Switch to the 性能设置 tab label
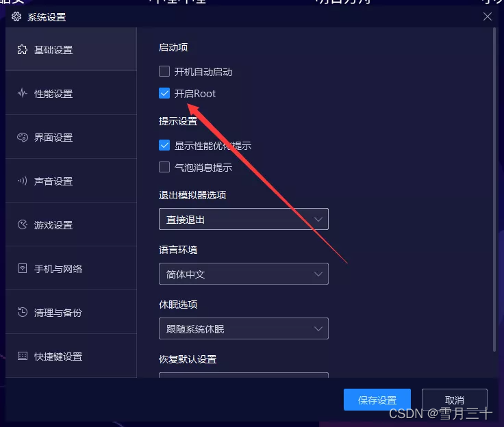Image resolution: width=504 pixels, height=427 pixels. click(x=53, y=94)
